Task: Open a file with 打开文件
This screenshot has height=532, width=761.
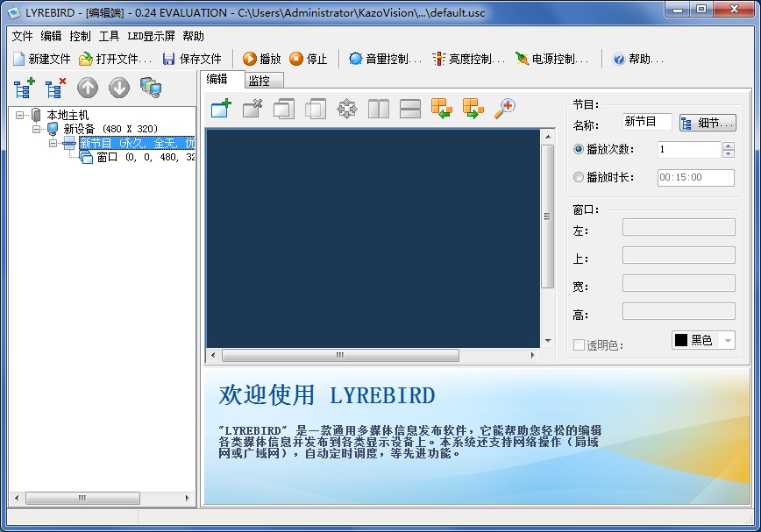Action: (x=116, y=60)
